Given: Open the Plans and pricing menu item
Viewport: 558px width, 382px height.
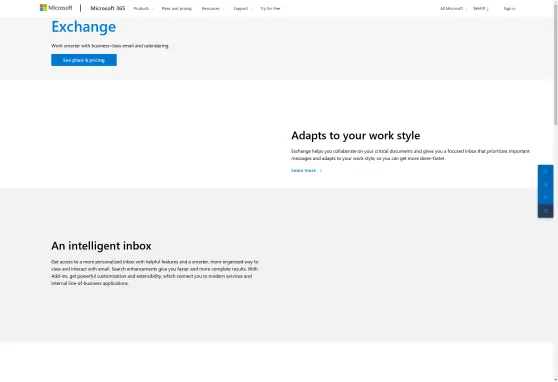Looking at the screenshot, I should [177, 9].
